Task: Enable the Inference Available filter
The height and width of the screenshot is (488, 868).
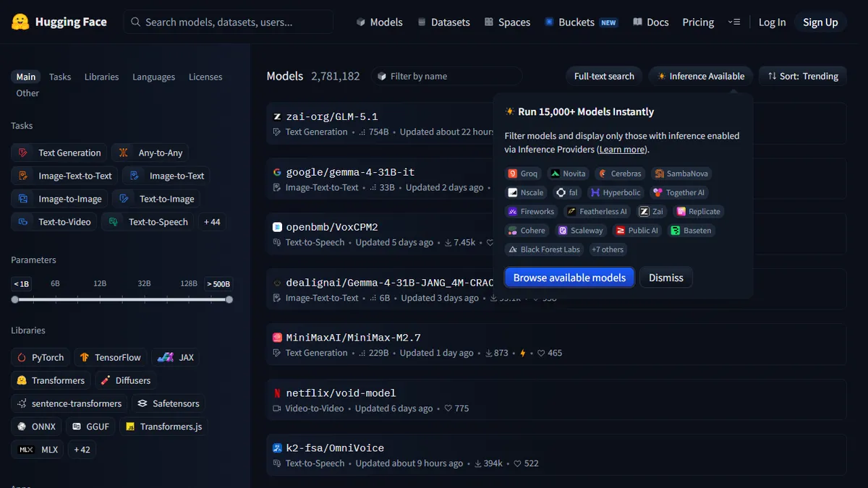Action: [699, 75]
